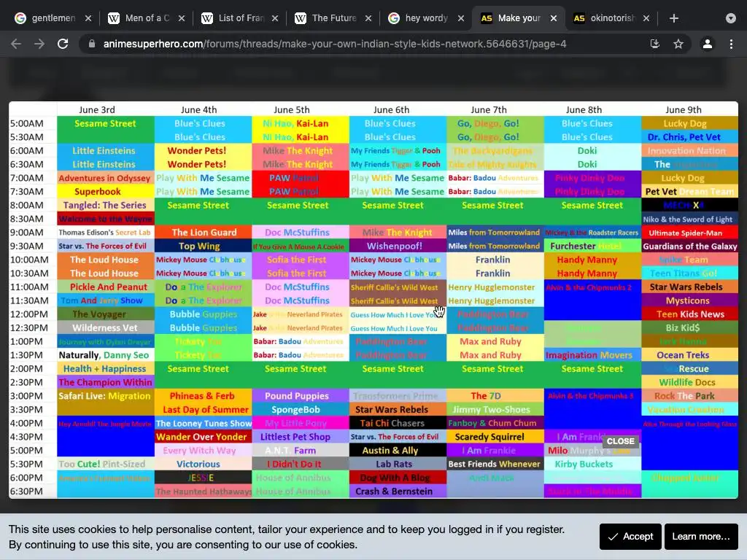Image resolution: width=747 pixels, height=560 pixels.
Task: Click 'Guardians of the Galaxy' cell
Action: (x=690, y=246)
